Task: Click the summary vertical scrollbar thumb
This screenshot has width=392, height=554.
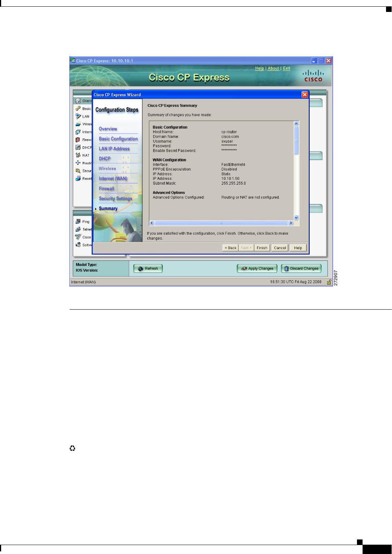Action: (296, 140)
